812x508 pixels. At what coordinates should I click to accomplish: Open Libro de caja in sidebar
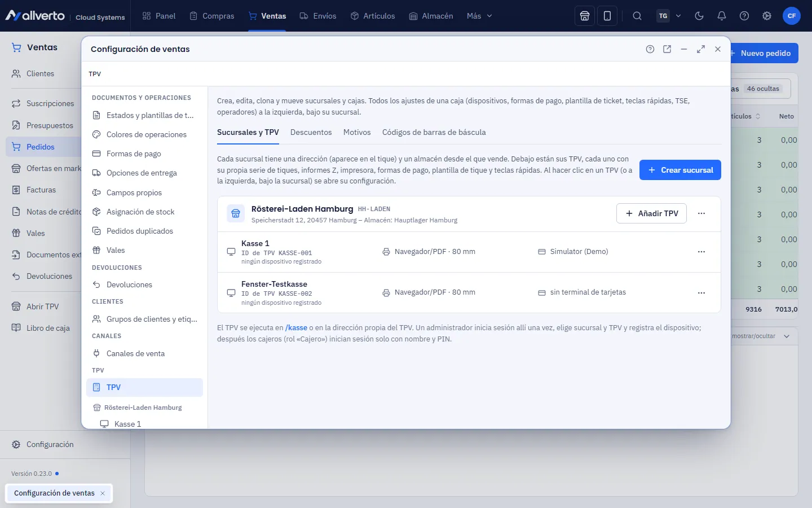48,328
